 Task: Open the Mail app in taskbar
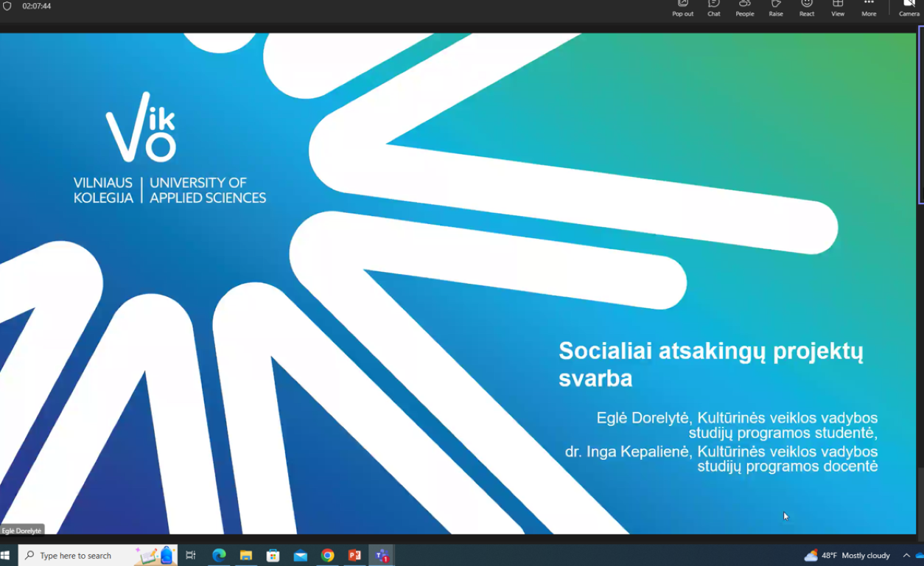[301, 556]
